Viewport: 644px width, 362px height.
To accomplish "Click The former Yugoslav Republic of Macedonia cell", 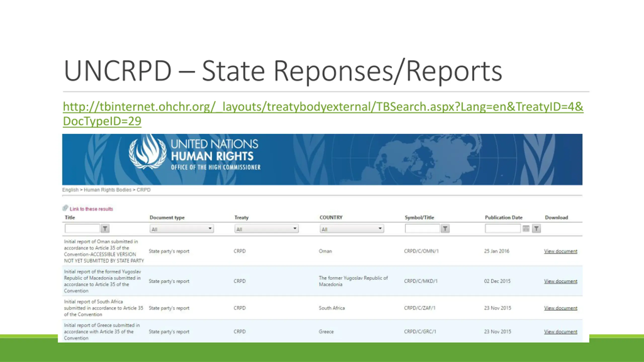I will coord(353,281).
